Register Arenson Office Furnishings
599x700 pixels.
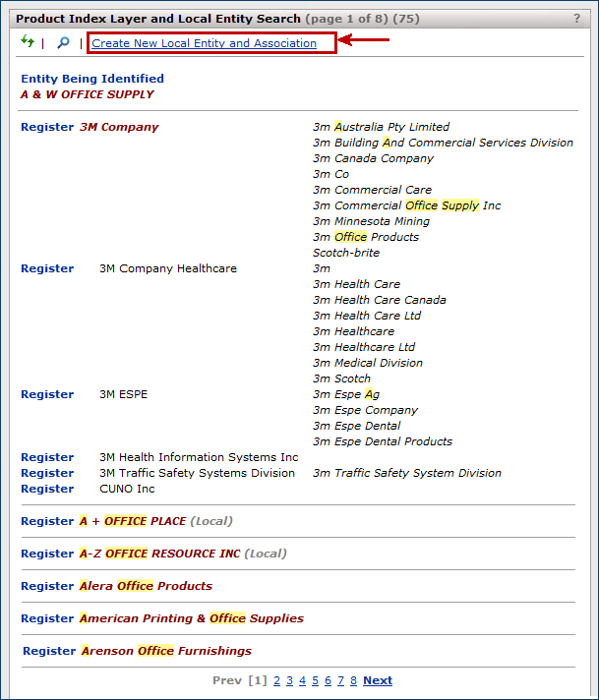(49, 651)
